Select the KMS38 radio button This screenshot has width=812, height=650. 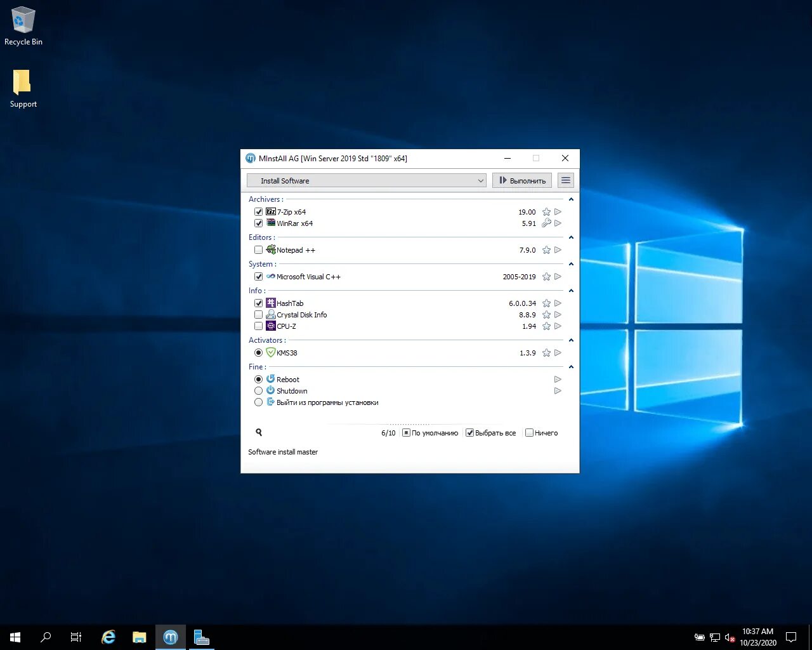coord(259,353)
